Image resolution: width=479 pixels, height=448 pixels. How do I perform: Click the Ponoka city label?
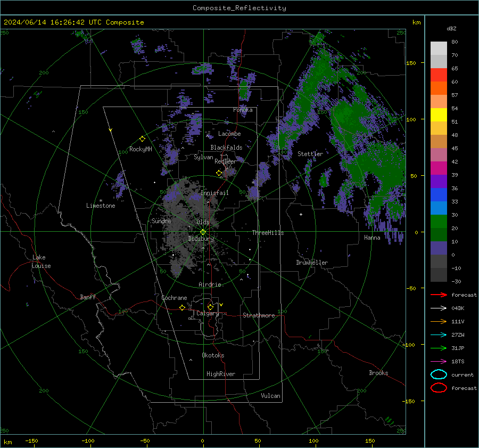(243, 110)
